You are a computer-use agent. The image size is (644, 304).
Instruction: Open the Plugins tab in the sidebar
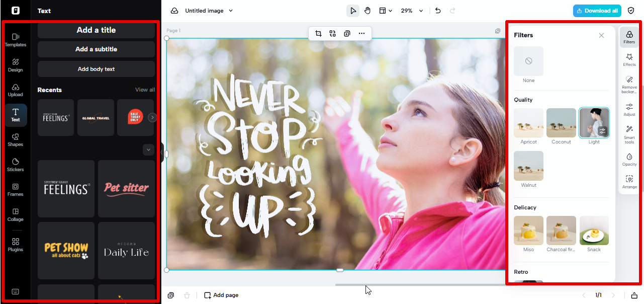click(15, 245)
